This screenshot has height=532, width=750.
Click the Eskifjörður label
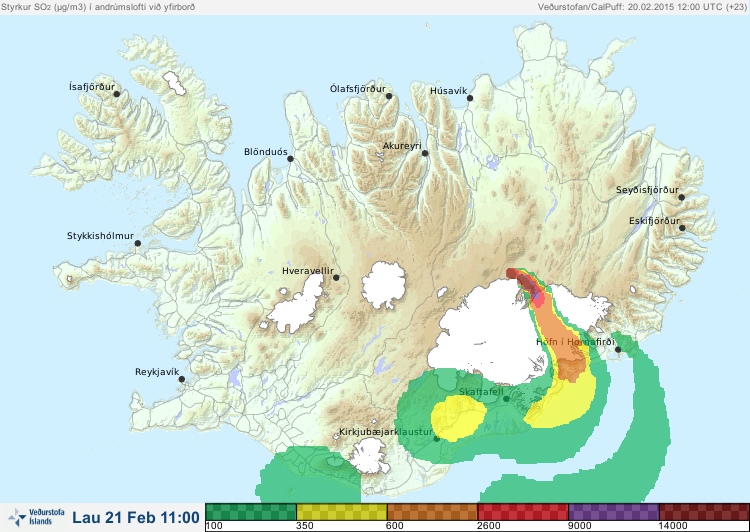(654, 221)
